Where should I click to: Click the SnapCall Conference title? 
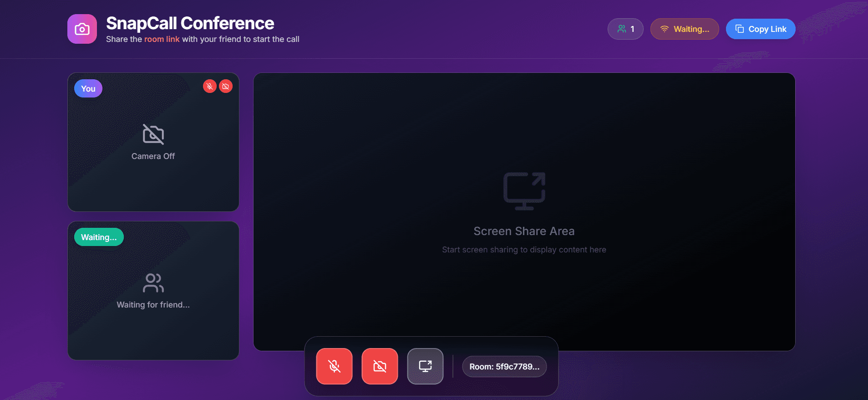tap(190, 23)
